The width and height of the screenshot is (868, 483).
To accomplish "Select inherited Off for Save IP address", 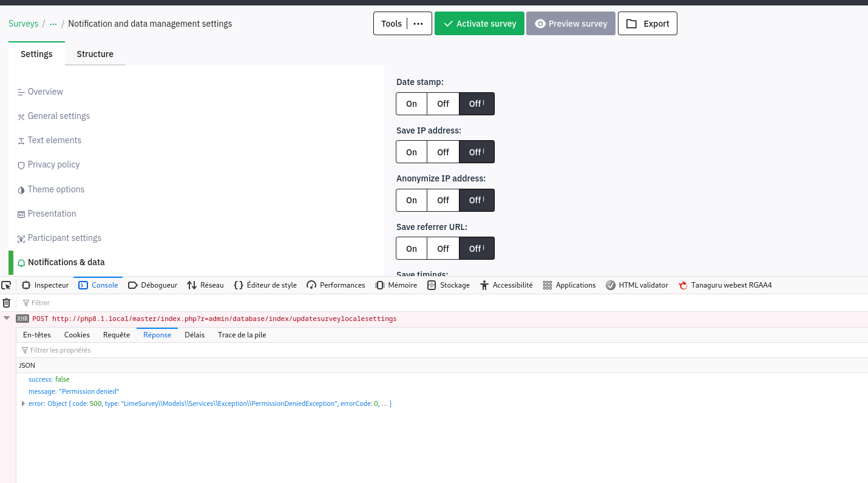I will [x=477, y=152].
